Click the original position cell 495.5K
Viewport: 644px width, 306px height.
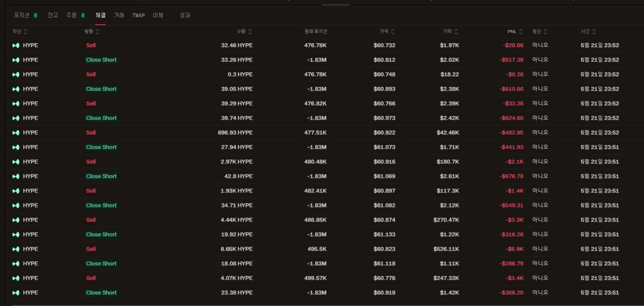point(317,249)
